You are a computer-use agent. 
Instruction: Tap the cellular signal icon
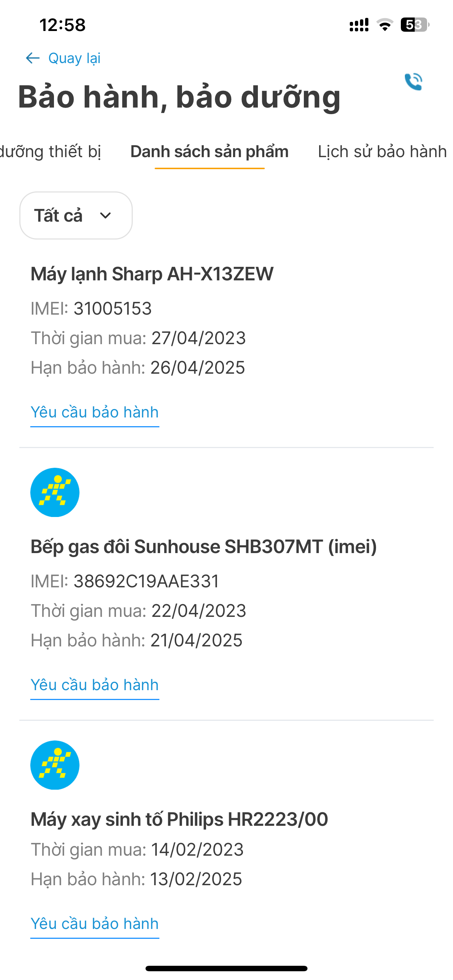[359, 25]
